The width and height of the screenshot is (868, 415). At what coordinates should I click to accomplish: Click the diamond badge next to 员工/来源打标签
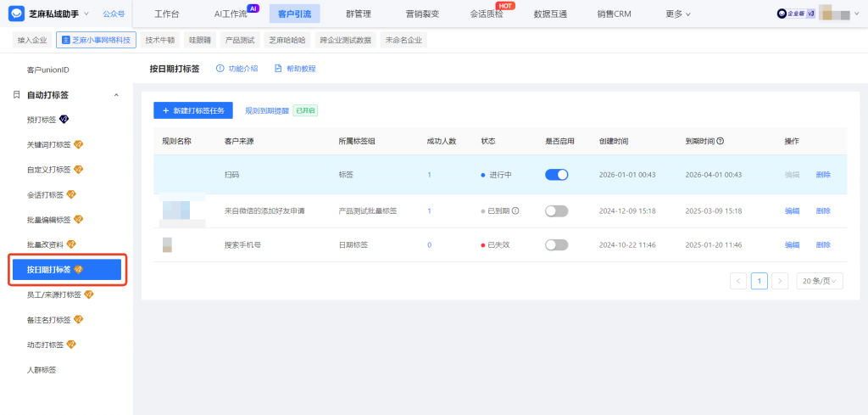pyautogui.click(x=89, y=294)
